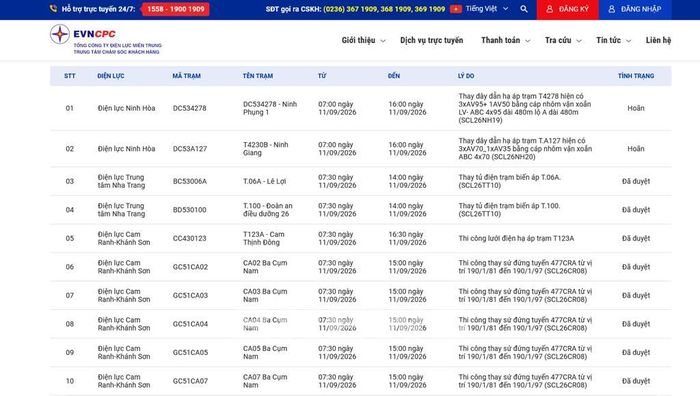Click the MÃ TRẠM column header
This screenshot has width=700, height=396.
(x=187, y=76)
